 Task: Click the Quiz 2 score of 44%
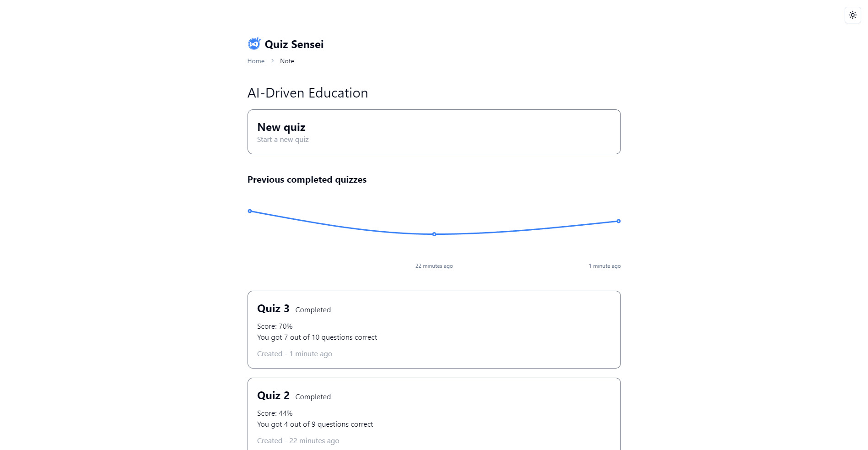[275, 413]
